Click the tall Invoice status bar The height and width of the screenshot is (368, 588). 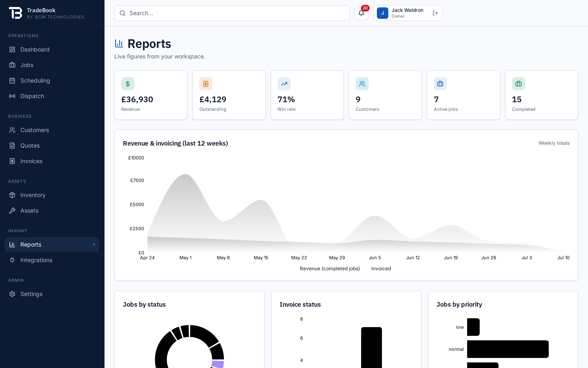tap(371, 348)
